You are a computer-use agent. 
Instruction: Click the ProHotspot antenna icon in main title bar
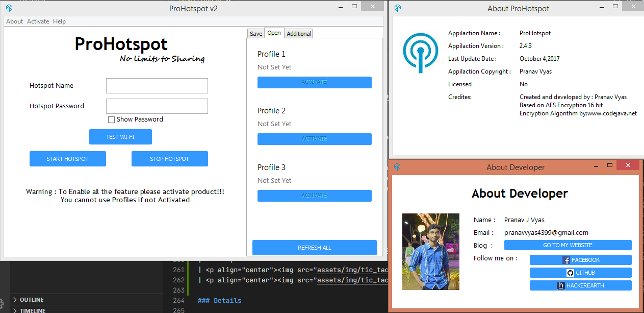tap(9, 8)
